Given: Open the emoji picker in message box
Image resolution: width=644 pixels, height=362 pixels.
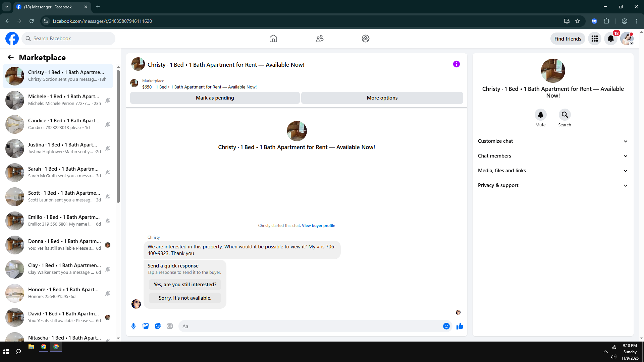Looking at the screenshot, I should (446, 326).
